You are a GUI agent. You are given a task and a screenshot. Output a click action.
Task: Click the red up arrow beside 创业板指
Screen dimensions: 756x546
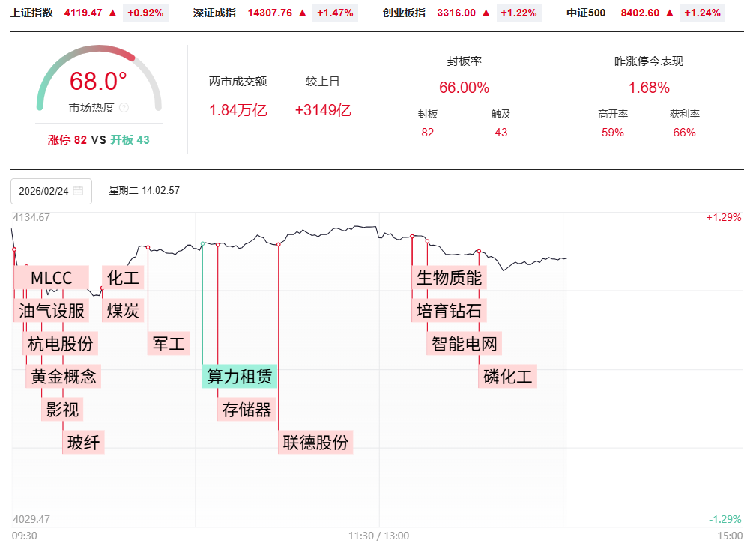pos(486,13)
